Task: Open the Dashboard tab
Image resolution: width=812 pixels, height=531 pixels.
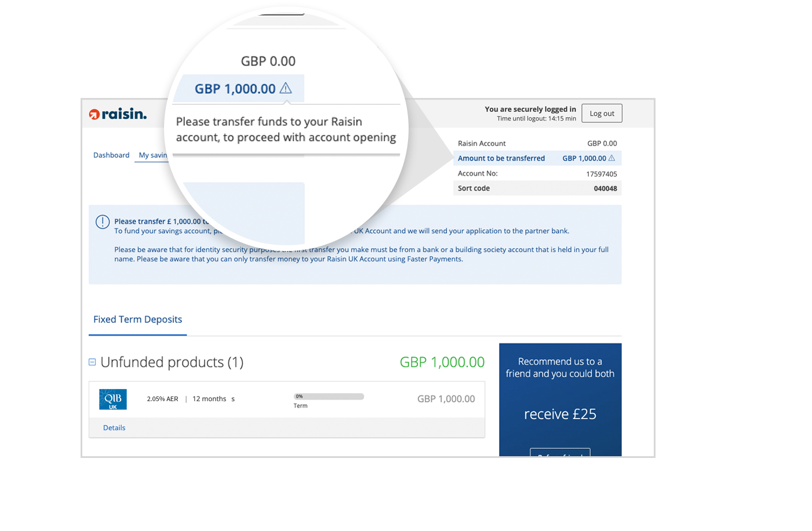Action: pos(111,155)
